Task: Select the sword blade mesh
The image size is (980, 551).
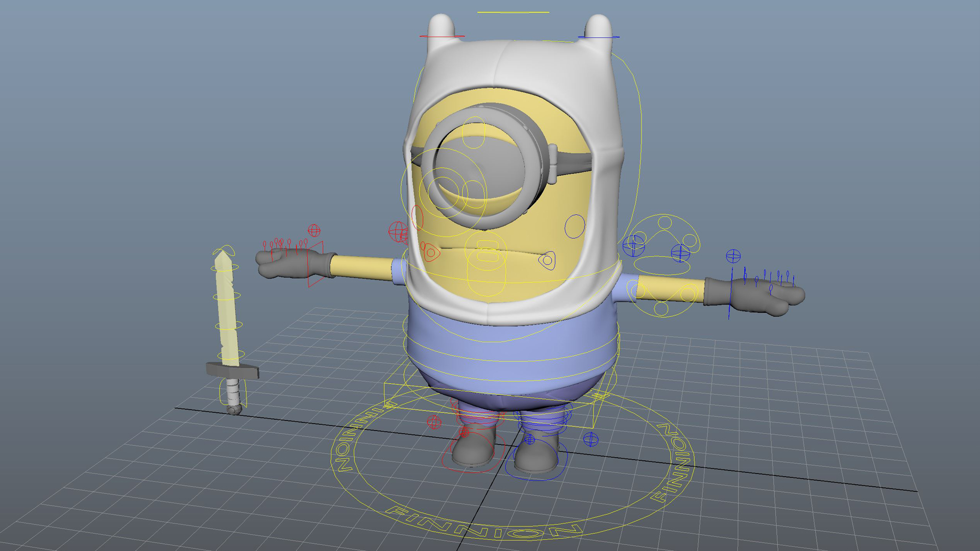Action: [227, 308]
